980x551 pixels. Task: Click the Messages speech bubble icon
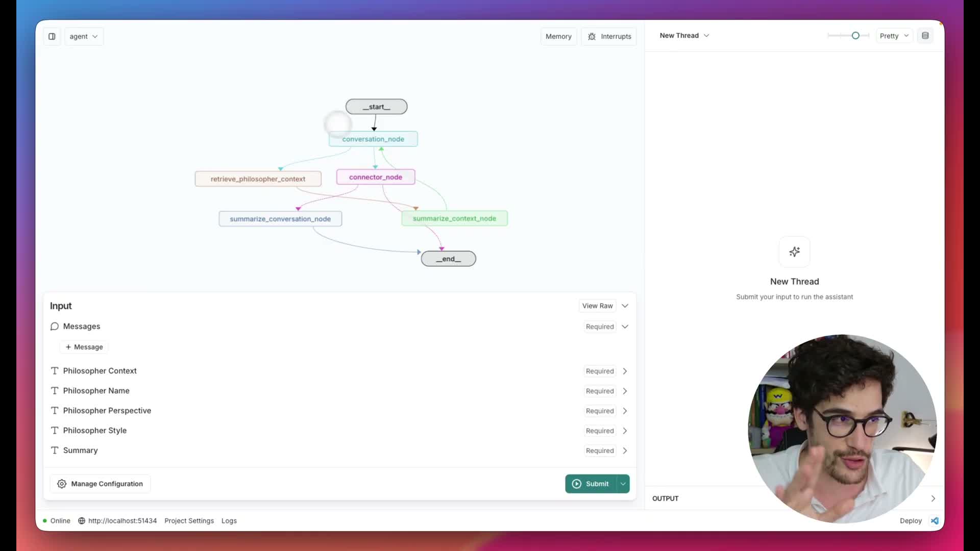tap(55, 327)
